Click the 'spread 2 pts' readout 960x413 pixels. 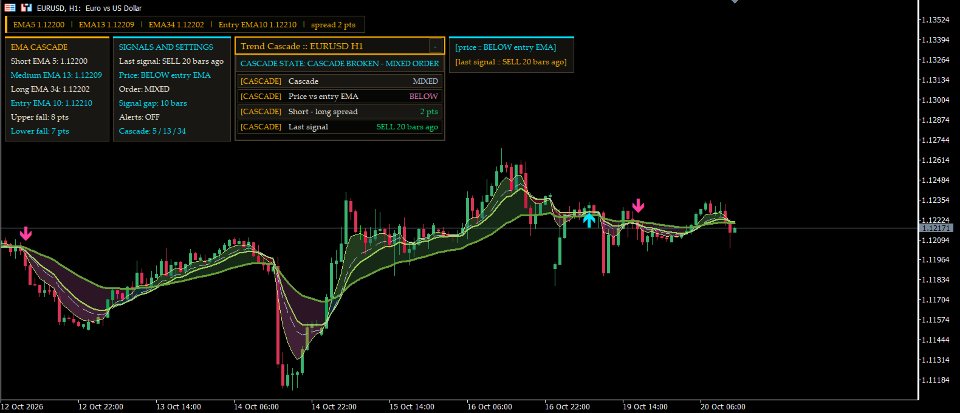(x=333, y=25)
